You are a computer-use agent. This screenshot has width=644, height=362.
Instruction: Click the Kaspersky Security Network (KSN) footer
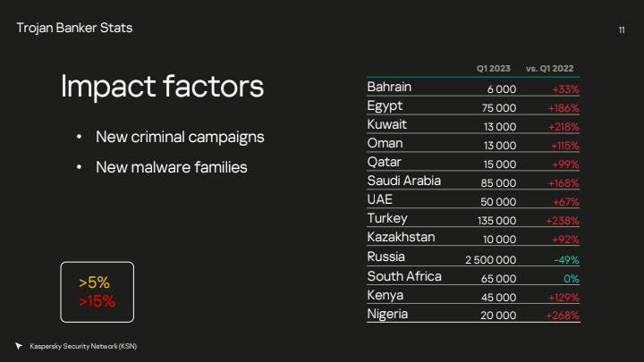(x=83, y=347)
